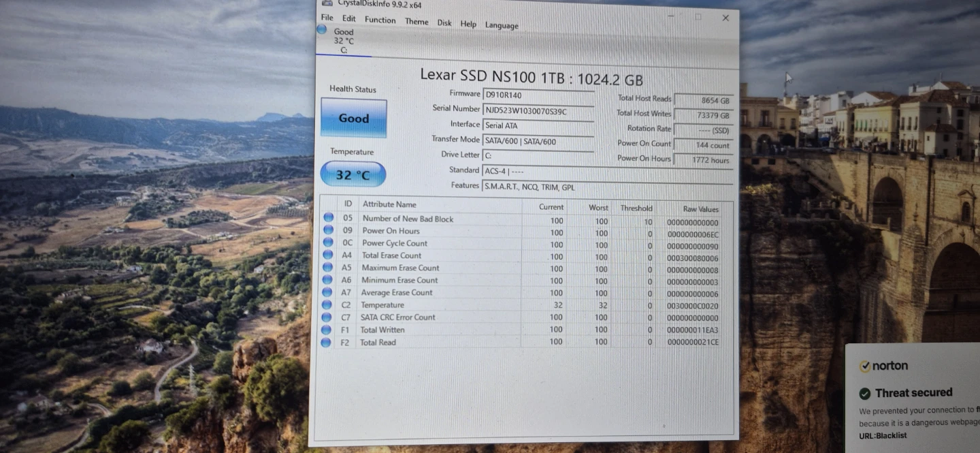
Task: Open the Theme menu
Action: [416, 21]
